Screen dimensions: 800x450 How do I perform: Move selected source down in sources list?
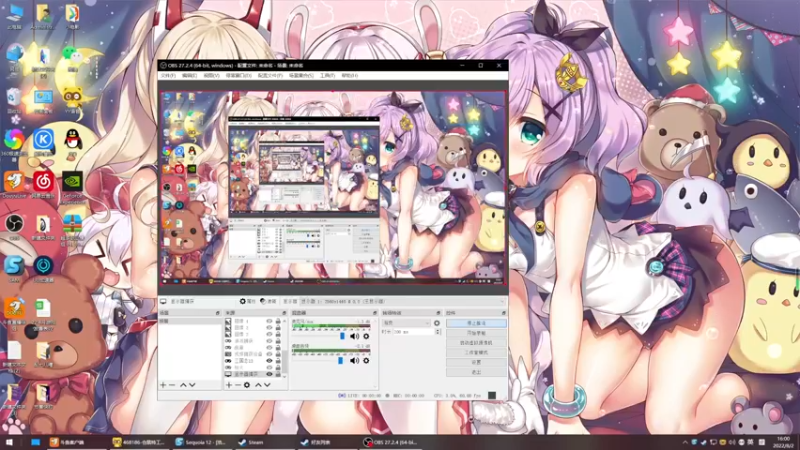tap(267, 385)
